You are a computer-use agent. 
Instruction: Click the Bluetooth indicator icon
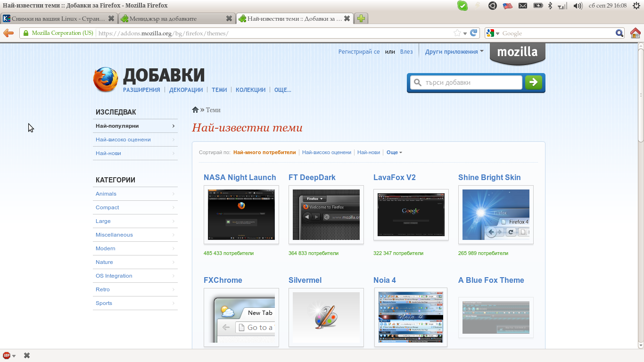click(x=550, y=6)
